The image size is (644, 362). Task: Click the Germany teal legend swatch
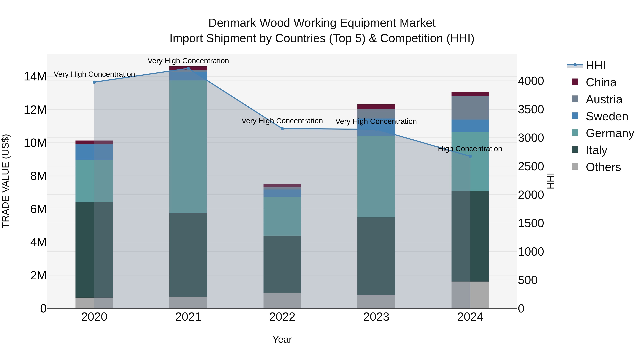click(x=575, y=133)
